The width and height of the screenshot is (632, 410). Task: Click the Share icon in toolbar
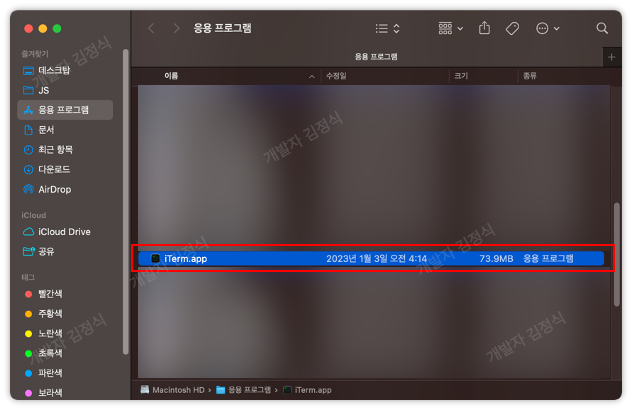coord(484,28)
